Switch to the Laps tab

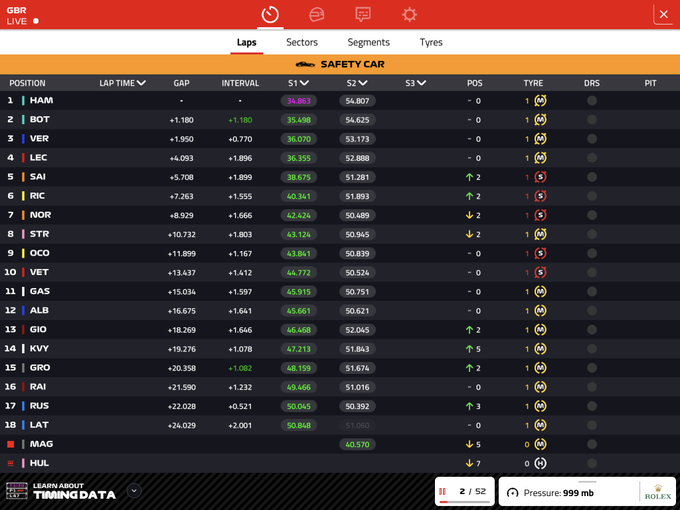point(246,42)
